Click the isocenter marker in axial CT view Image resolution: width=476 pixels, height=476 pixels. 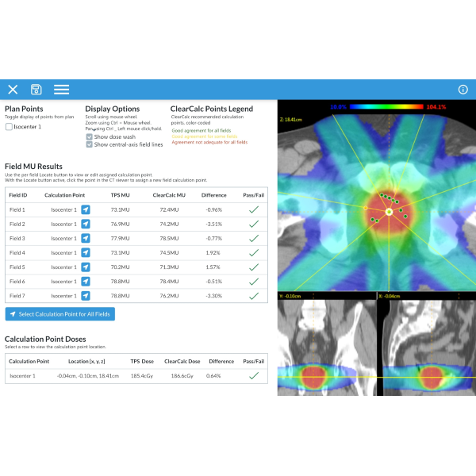(x=389, y=213)
